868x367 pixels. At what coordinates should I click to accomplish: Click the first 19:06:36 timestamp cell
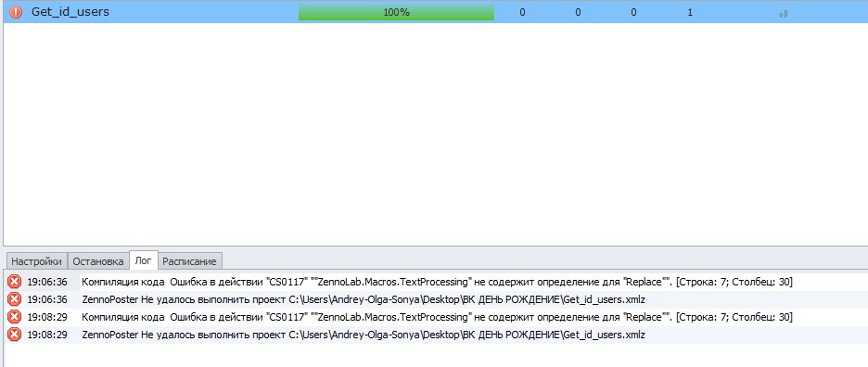pos(47,283)
